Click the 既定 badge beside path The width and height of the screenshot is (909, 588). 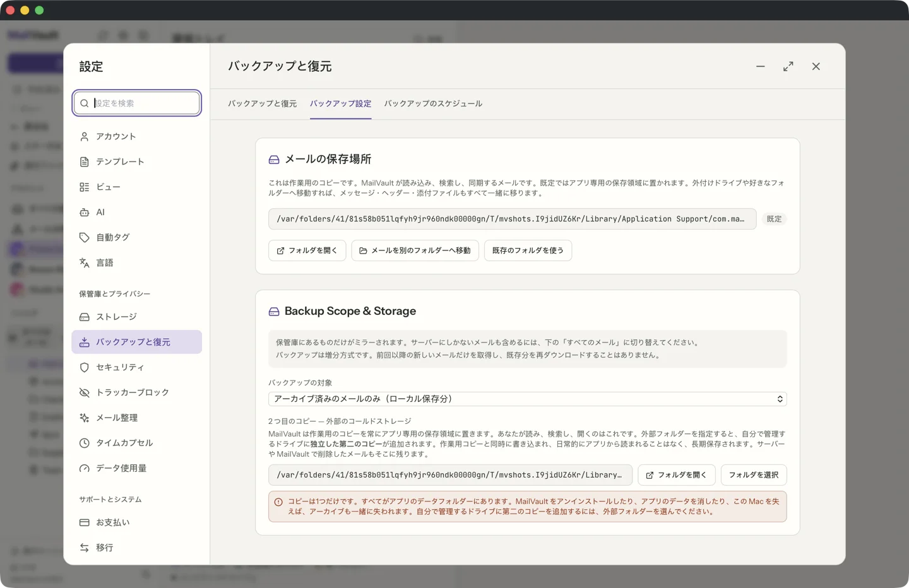[x=774, y=219]
